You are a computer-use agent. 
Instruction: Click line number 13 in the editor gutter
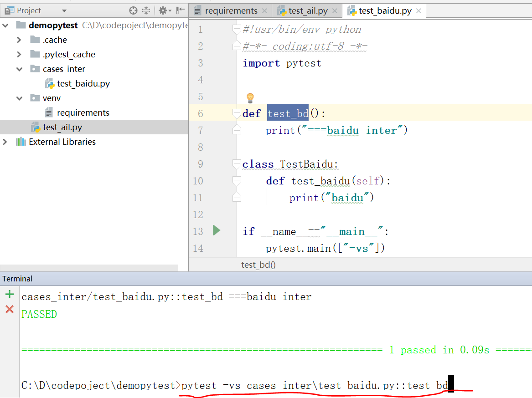click(x=198, y=231)
